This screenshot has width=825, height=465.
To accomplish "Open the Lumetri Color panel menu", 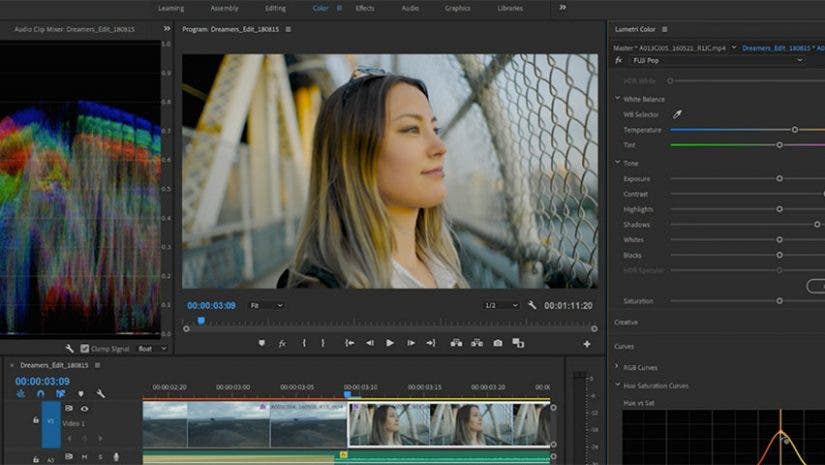I will coord(665,29).
